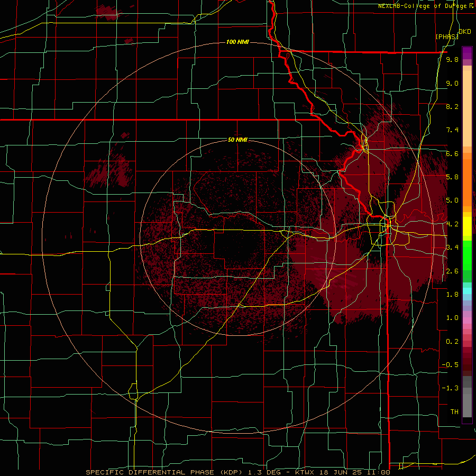Click the cyan segment of the color bar
Screen dimensions: 476x476
click(x=467, y=291)
